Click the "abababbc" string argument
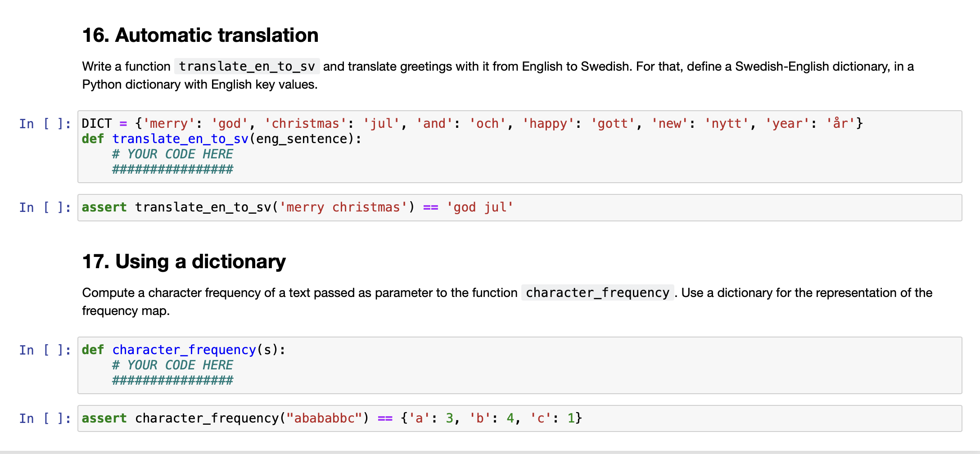 tap(324, 418)
